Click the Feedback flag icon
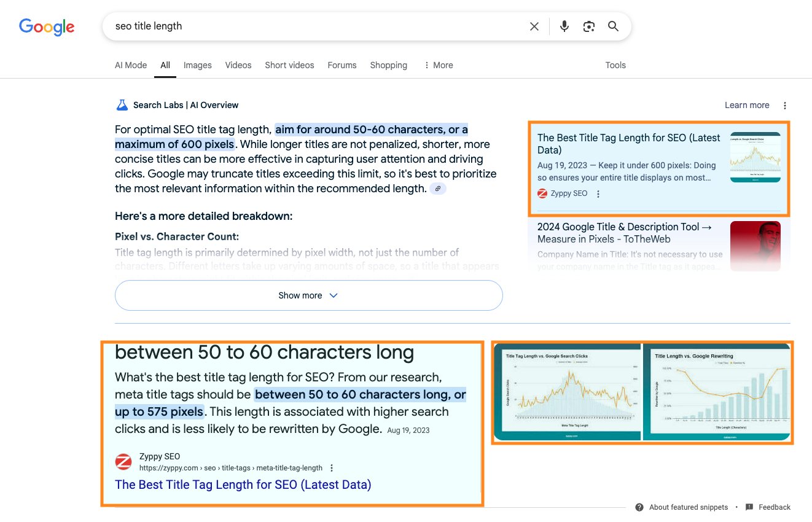 click(x=749, y=507)
